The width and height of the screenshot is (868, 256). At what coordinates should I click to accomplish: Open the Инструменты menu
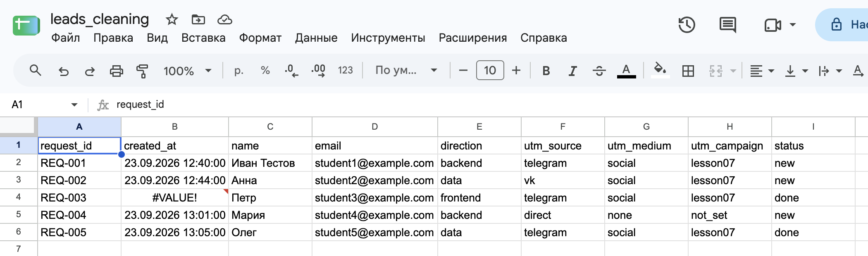388,38
